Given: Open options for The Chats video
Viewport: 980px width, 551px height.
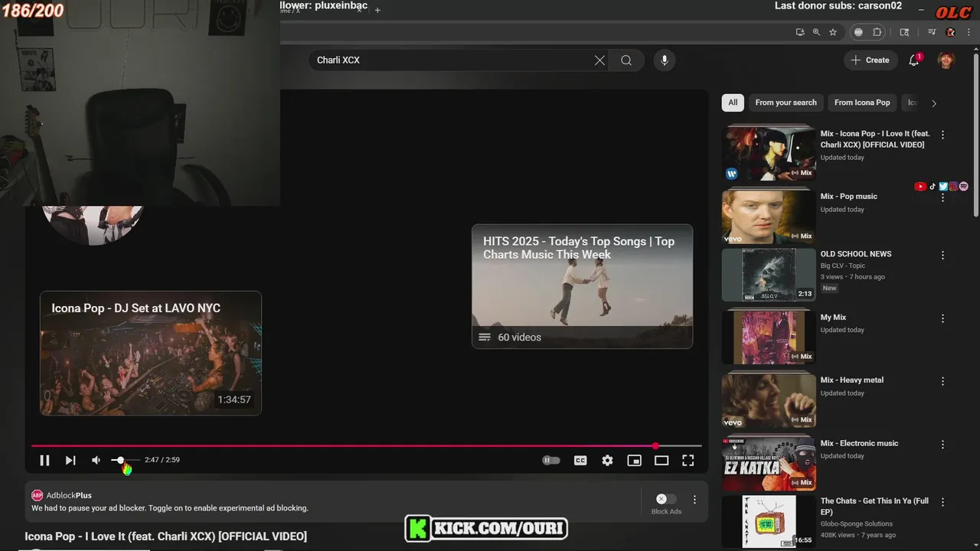Looking at the screenshot, I should (942, 502).
